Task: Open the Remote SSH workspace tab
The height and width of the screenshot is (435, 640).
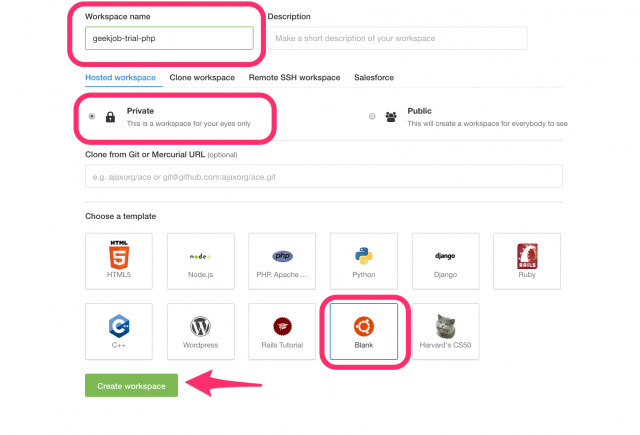Action: pos(294,78)
